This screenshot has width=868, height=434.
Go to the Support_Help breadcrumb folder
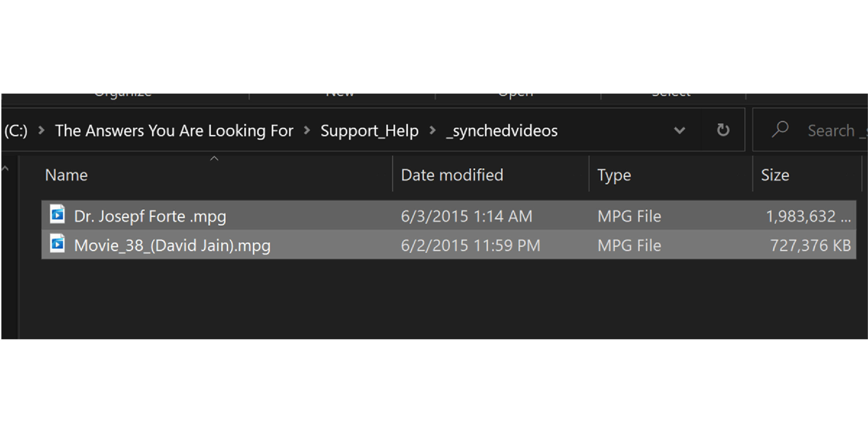[369, 131]
